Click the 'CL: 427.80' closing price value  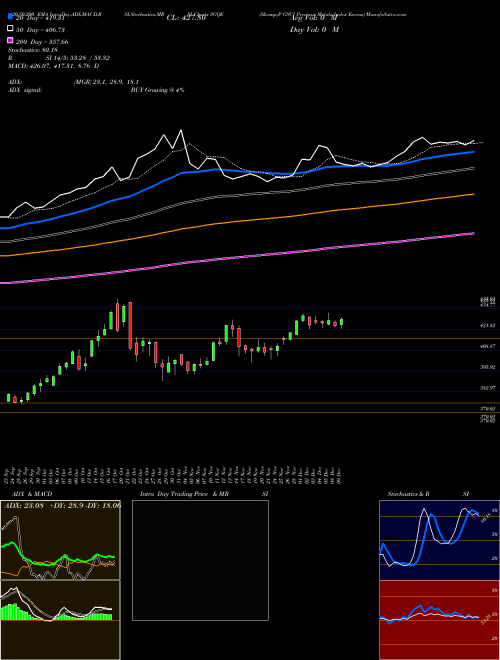click(186, 18)
